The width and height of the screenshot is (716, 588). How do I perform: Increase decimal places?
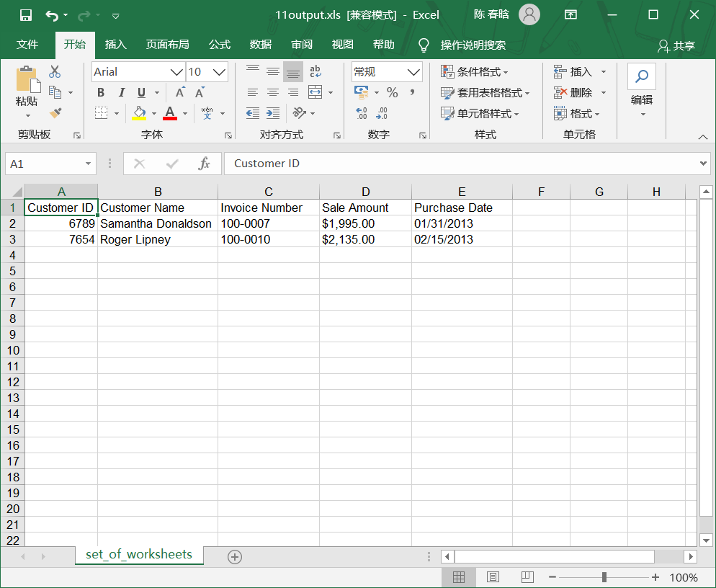pos(361,113)
